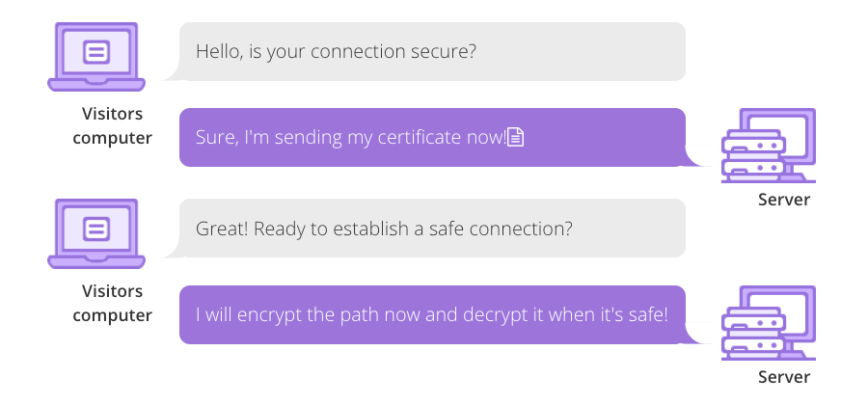The width and height of the screenshot is (868, 405).
Task: Click the upper Server rack icon
Action: (753, 154)
